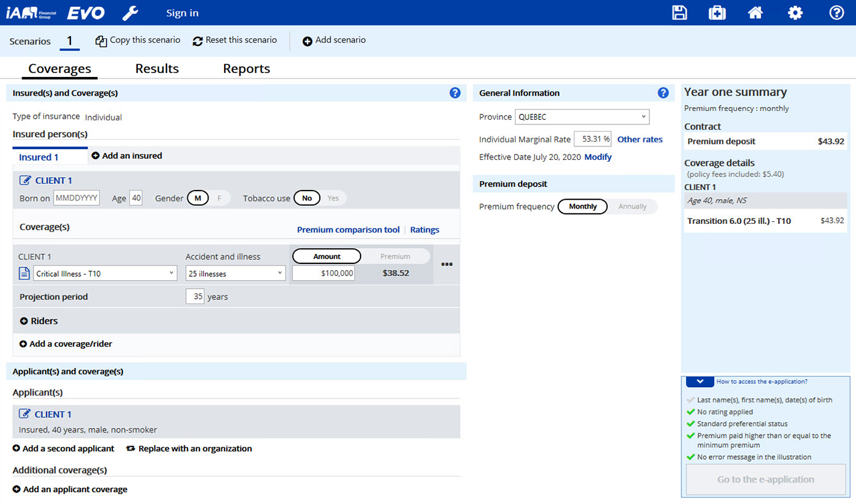Click the save diskette icon
Viewport: 856px width, 504px height.
tap(679, 13)
